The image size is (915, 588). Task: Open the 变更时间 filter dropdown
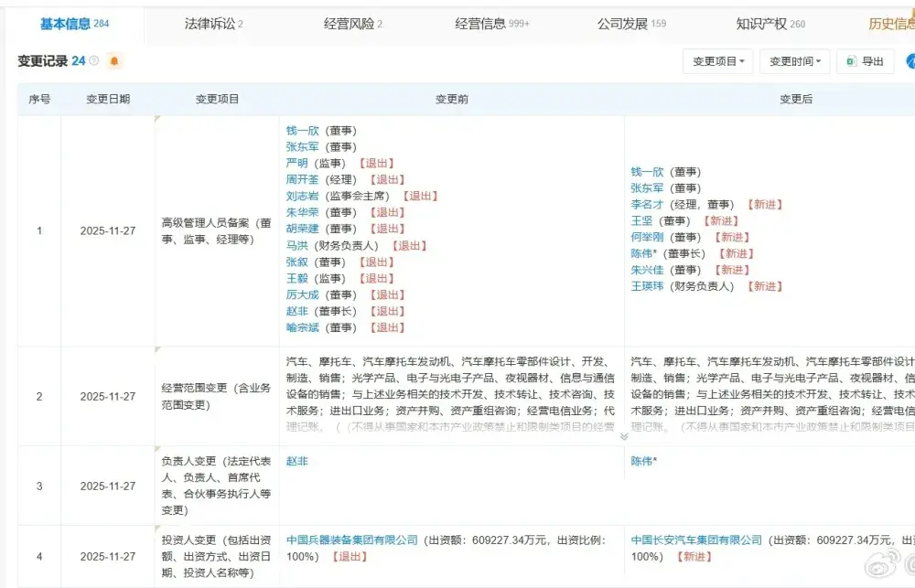pyautogui.click(x=794, y=61)
